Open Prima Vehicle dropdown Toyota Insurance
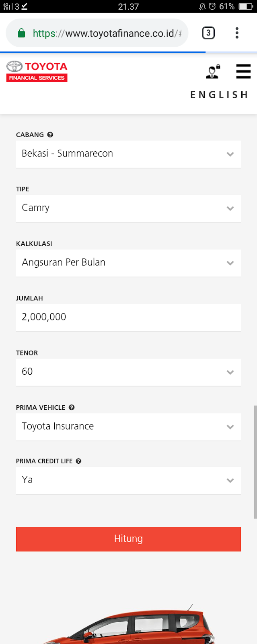257x644 pixels. click(x=128, y=427)
